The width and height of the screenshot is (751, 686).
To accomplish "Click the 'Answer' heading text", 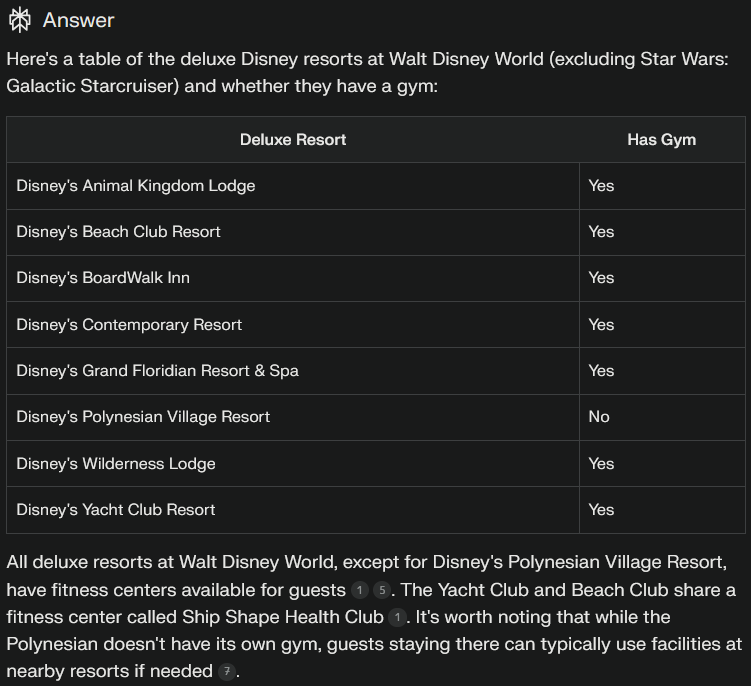I will pyautogui.click(x=78, y=20).
